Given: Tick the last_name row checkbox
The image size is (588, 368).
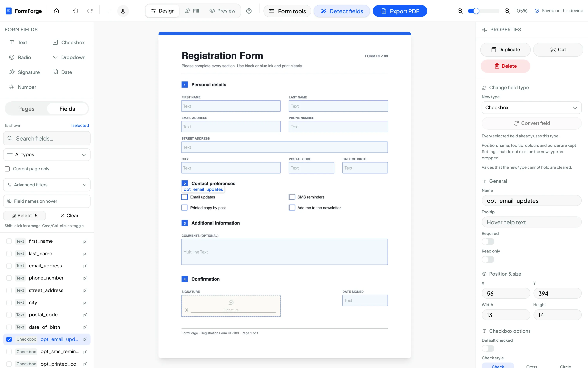Looking at the screenshot, I should coord(9,254).
